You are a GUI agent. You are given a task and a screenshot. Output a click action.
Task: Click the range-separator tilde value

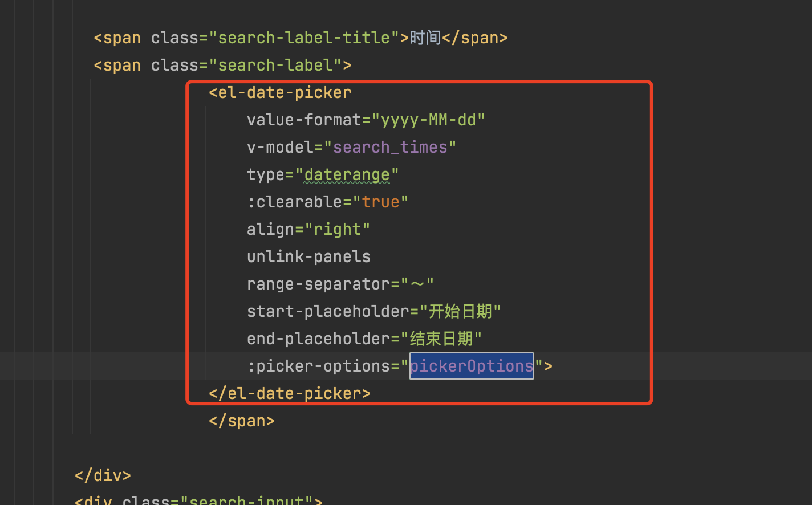click(421, 284)
